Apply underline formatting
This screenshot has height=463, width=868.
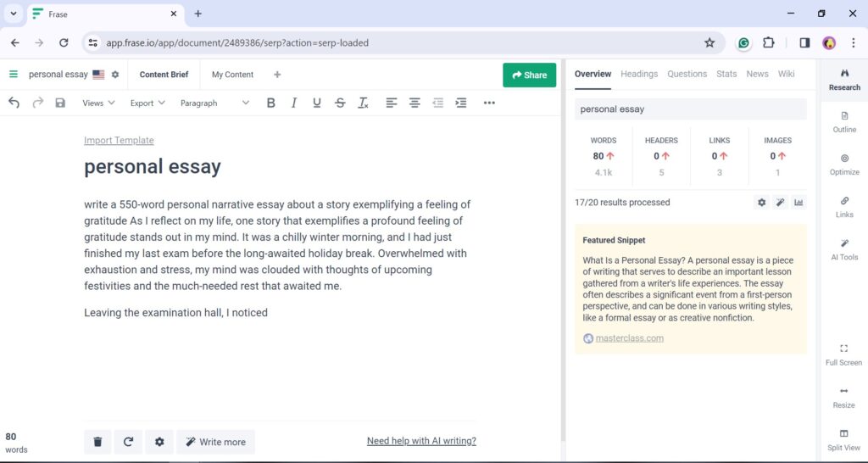[x=317, y=103]
